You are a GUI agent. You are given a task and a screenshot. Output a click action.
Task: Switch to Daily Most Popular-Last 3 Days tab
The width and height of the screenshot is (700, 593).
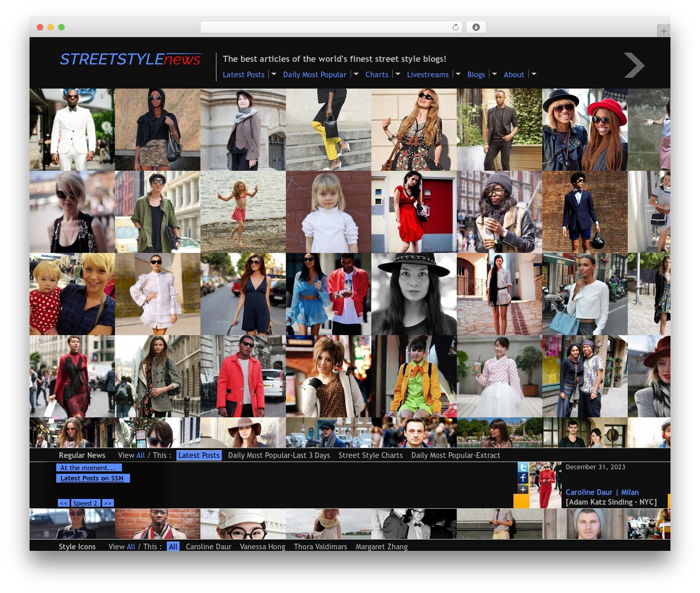[x=279, y=455]
